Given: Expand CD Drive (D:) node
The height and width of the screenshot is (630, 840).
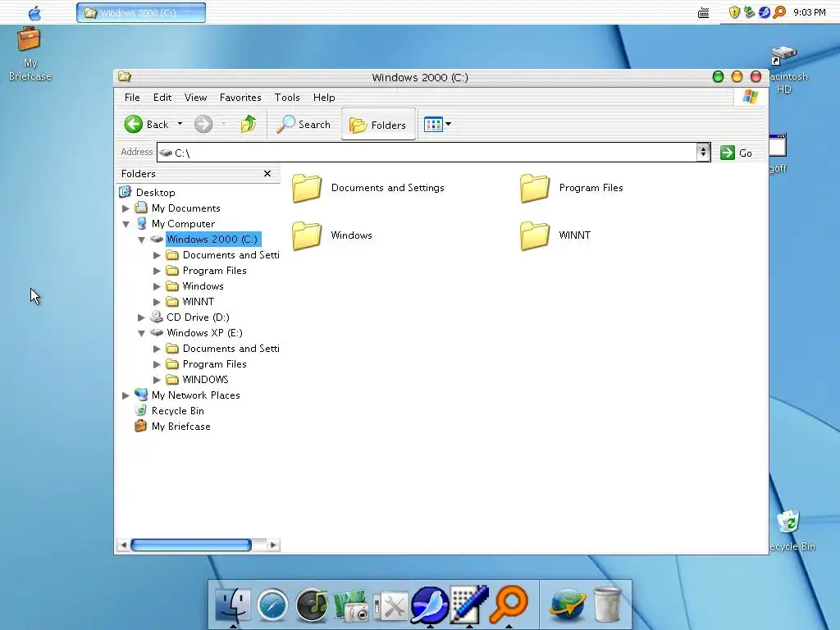Looking at the screenshot, I should 141,317.
